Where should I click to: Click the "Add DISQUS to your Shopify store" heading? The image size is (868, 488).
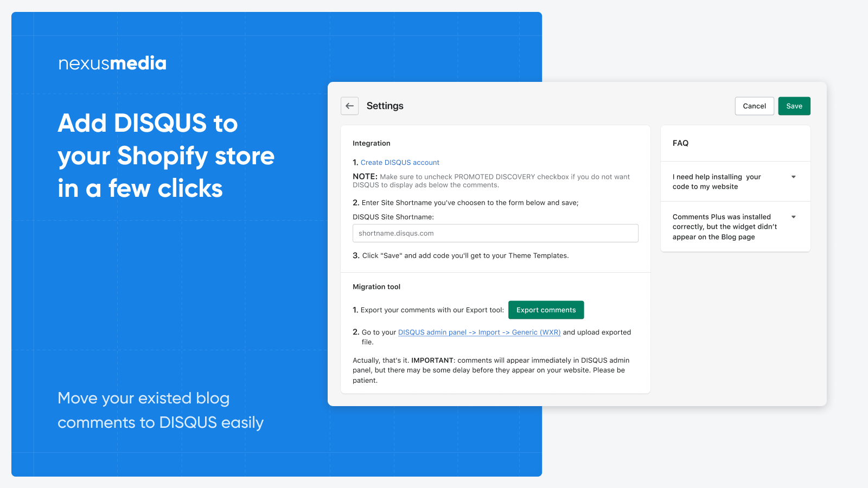tap(165, 156)
